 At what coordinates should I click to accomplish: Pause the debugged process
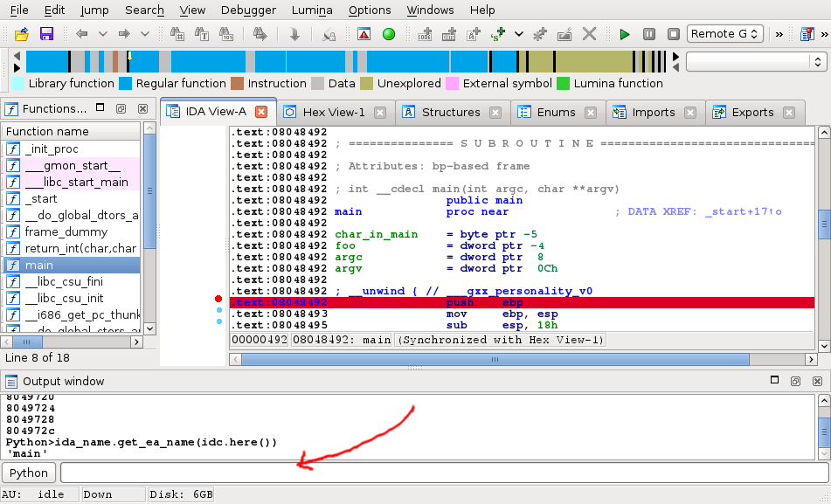point(649,34)
